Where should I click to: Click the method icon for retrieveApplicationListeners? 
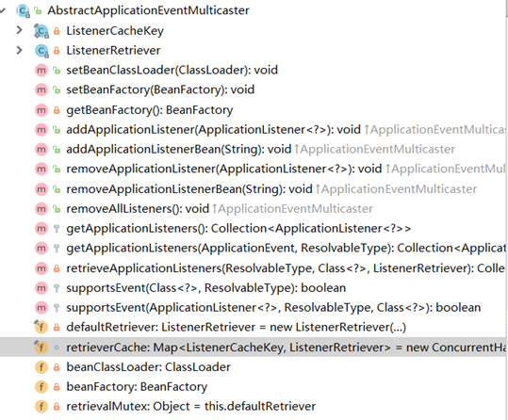click(41, 268)
